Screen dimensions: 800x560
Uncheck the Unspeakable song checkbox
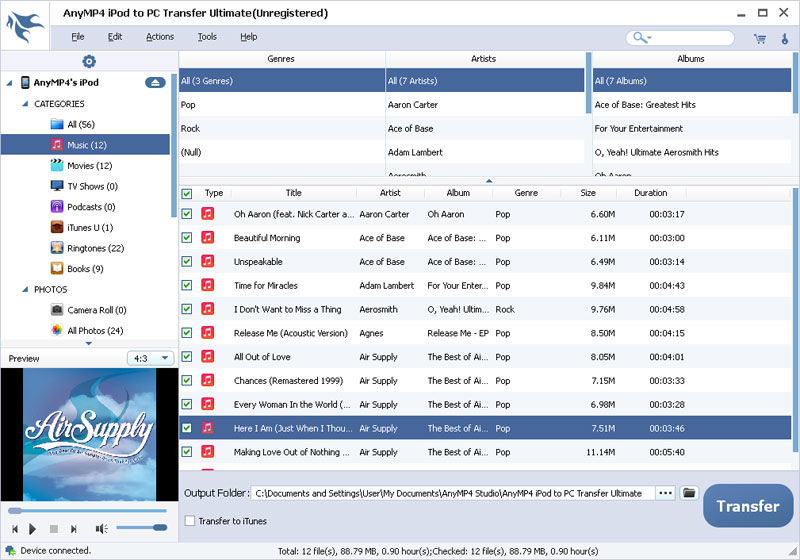coord(187,261)
